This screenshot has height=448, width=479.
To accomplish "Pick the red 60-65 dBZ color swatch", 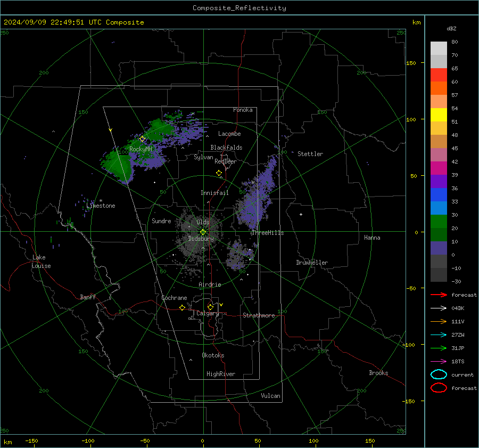I will pos(439,75).
